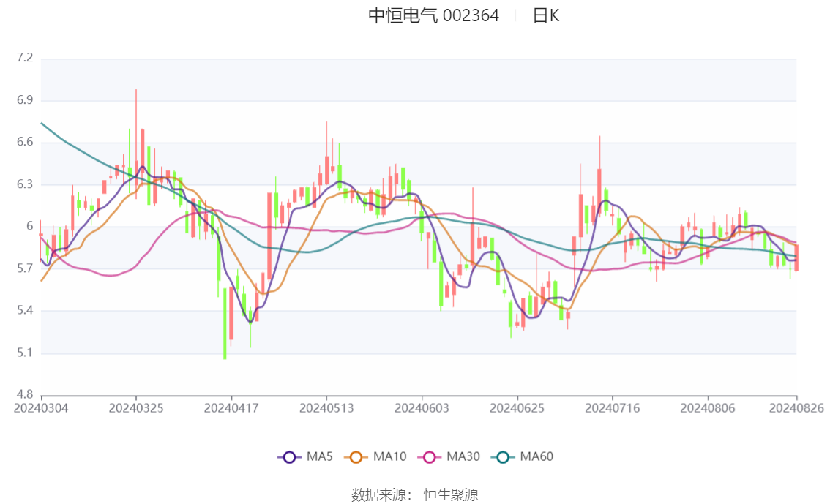830x504 pixels.
Task: Click the 6.9 price axis label
Action: (25, 100)
